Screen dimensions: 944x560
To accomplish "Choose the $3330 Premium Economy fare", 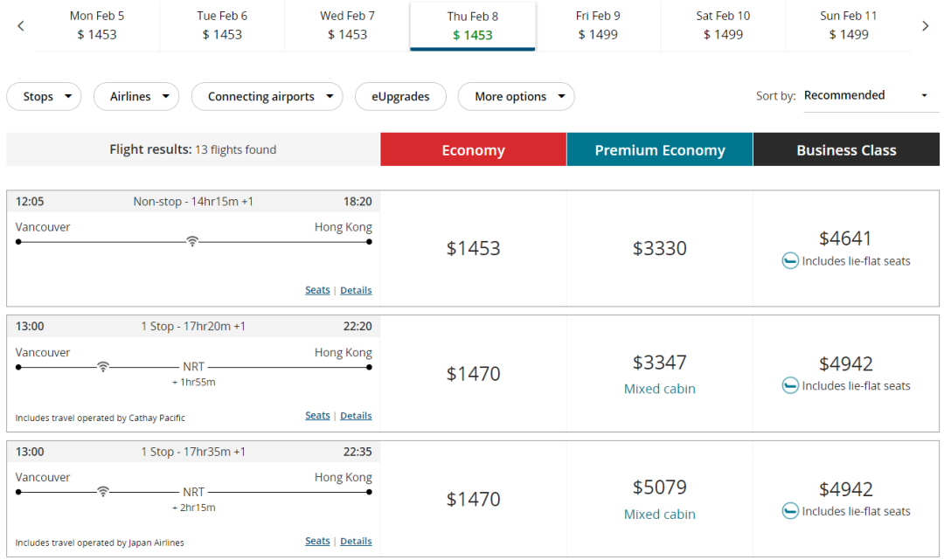I will coord(659,248).
